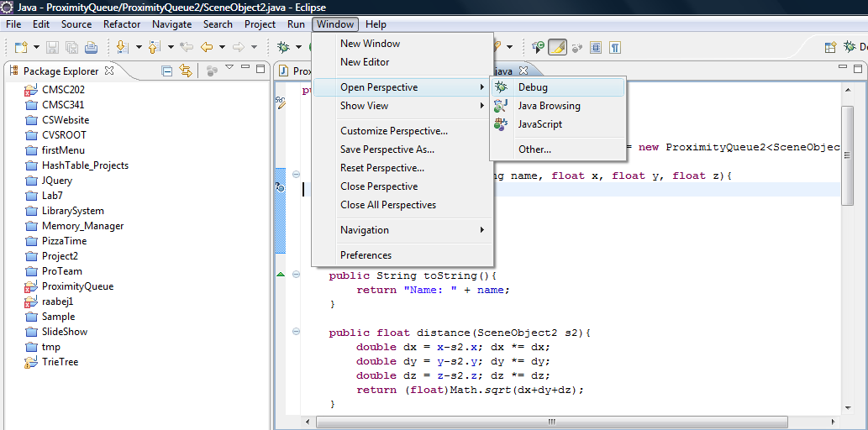Select the ProximityQueue project

click(x=77, y=286)
